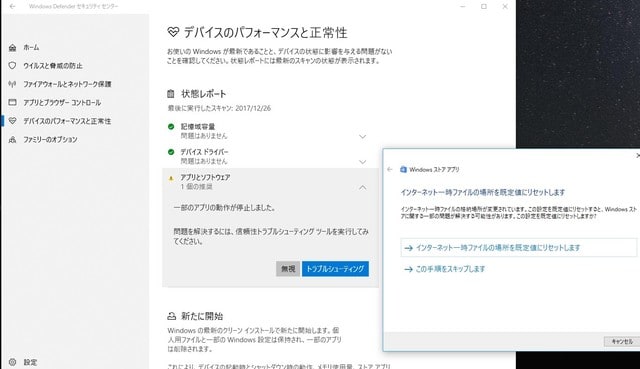Expand the 記憶域容量 section chevron
The width and height of the screenshot is (640, 369).
pyautogui.click(x=362, y=136)
